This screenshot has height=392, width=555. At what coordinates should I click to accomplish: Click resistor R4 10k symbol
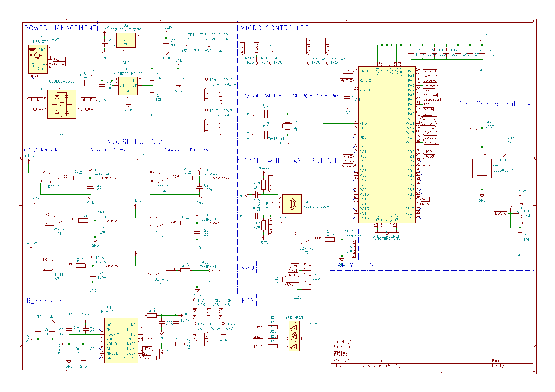[520, 237]
